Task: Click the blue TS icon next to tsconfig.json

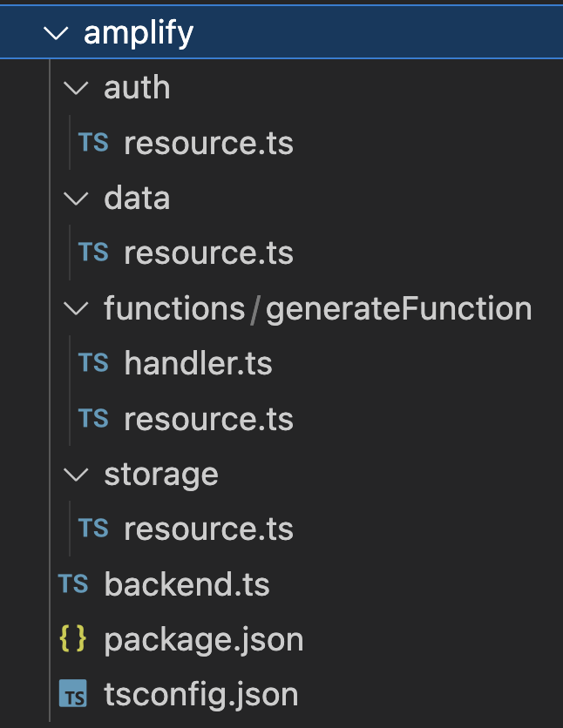Action: 73,694
